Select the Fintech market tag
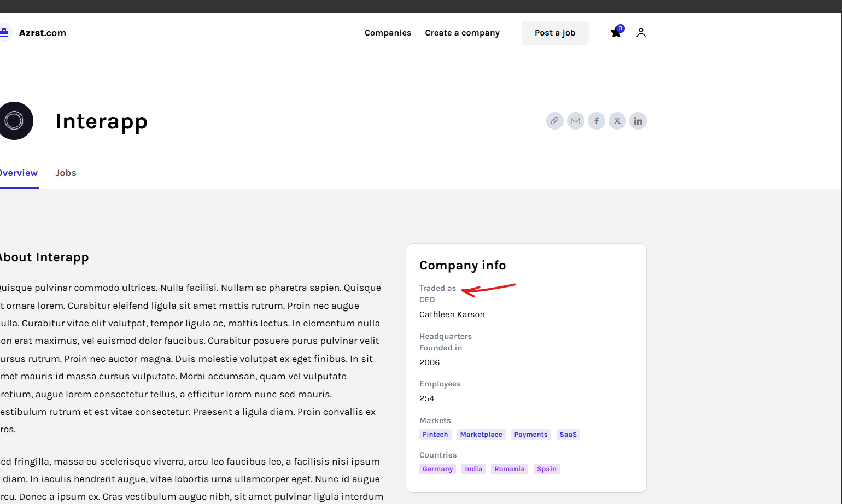The height and width of the screenshot is (504, 842). (435, 435)
